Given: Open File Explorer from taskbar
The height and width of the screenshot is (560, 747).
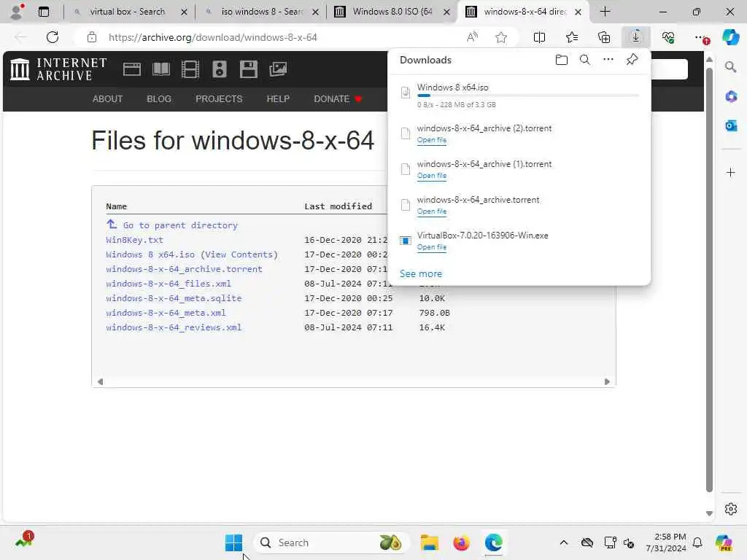Looking at the screenshot, I should coord(429,542).
